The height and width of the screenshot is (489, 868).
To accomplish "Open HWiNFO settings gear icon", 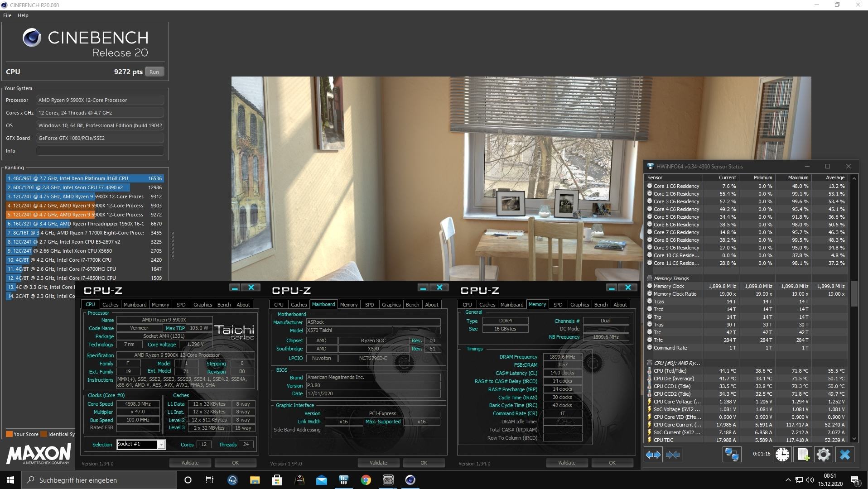I will pyautogui.click(x=823, y=455).
